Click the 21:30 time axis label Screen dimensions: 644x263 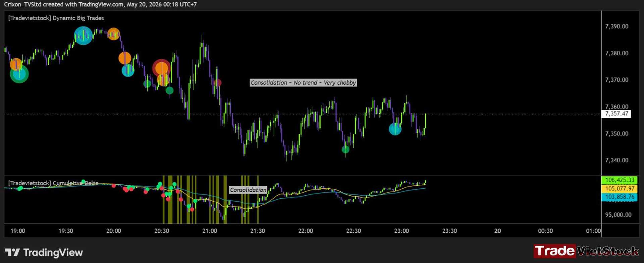tap(258, 231)
